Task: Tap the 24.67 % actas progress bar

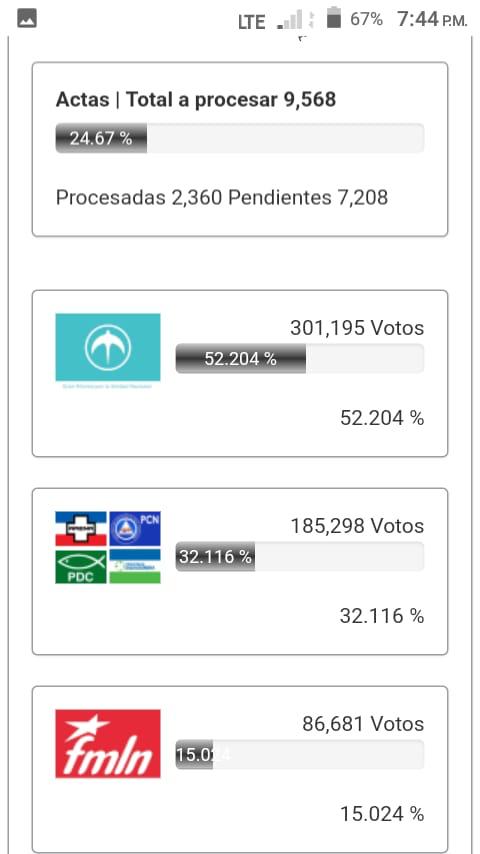Action: tap(240, 138)
